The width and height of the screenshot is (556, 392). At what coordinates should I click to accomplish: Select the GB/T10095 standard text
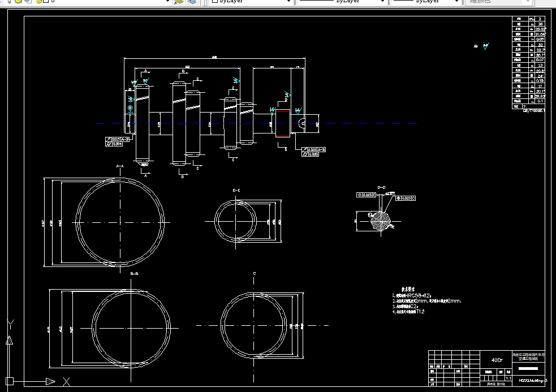click(x=534, y=111)
